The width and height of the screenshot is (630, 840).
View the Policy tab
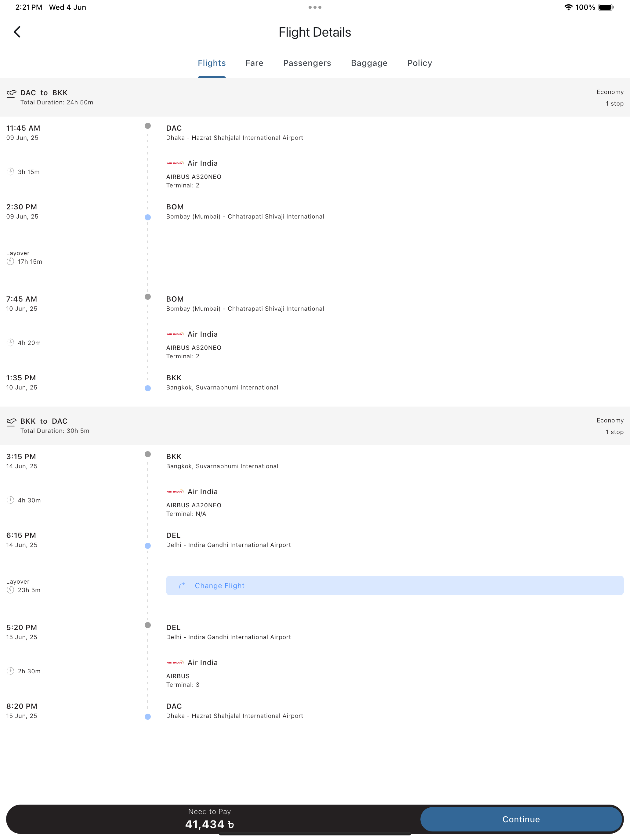pos(419,63)
